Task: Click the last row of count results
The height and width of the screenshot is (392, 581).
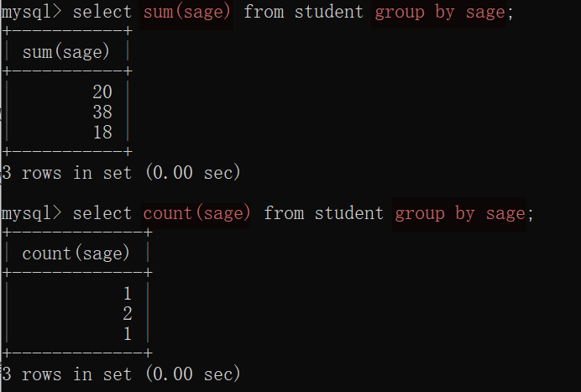Action: [x=128, y=333]
